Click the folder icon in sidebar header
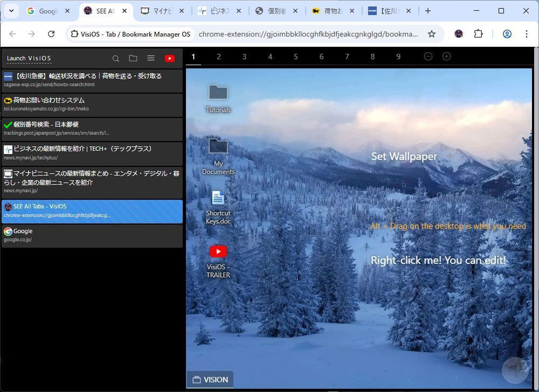 pyautogui.click(x=133, y=58)
